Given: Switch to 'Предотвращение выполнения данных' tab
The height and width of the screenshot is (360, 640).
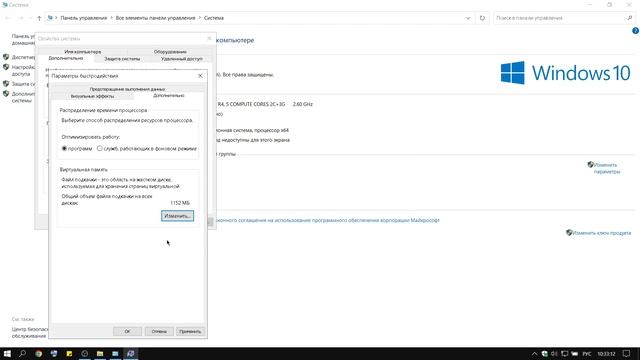Looking at the screenshot, I should coord(127,89).
